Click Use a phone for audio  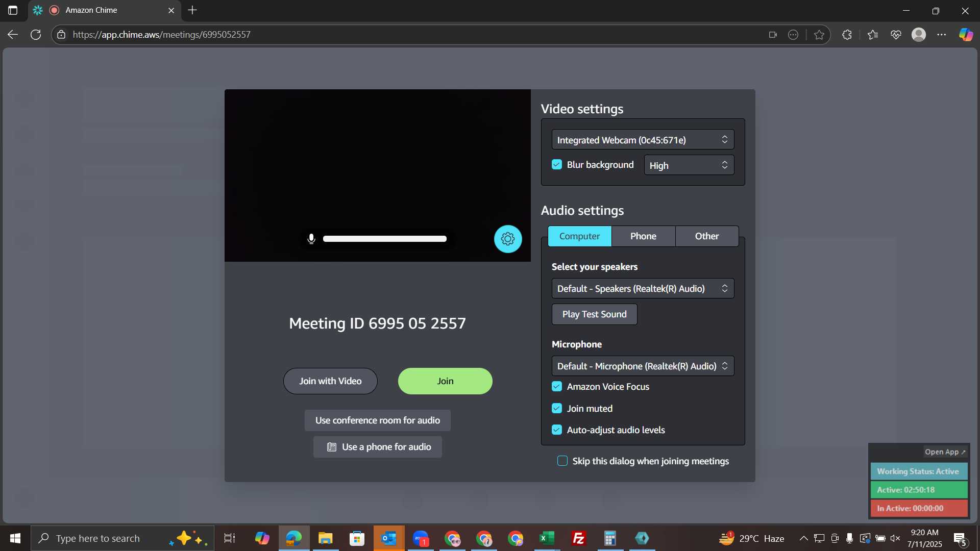click(x=378, y=447)
